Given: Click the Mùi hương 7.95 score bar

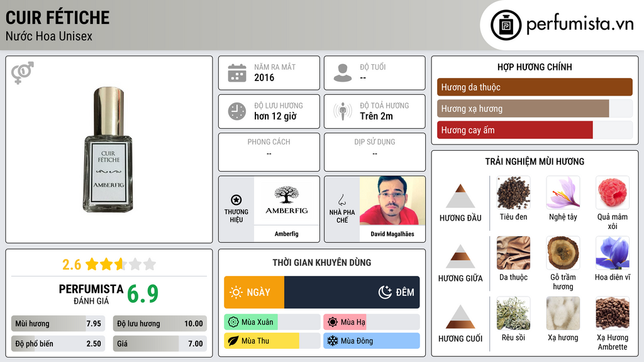Looking at the screenshot, I should coord(58,324).
